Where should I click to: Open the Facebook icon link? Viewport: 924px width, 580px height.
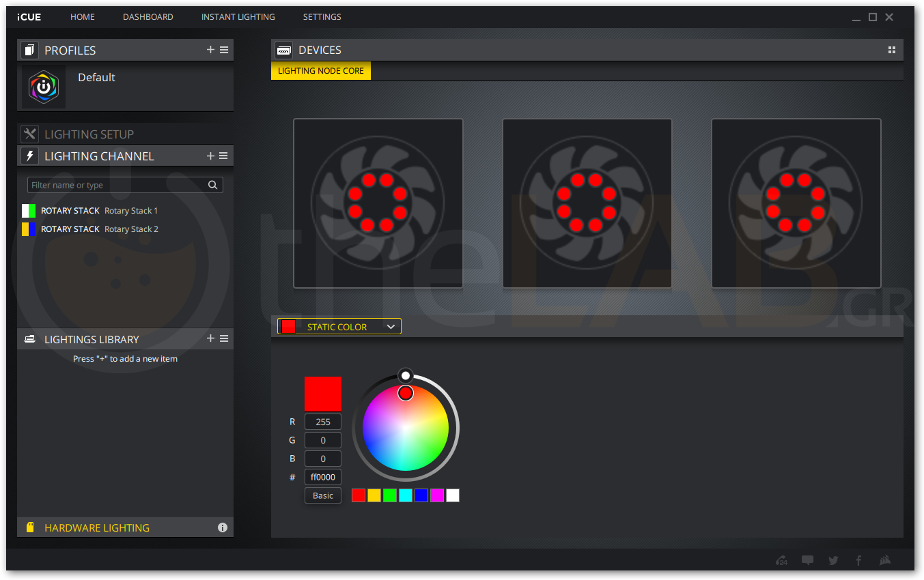click(x=858, y=560)
